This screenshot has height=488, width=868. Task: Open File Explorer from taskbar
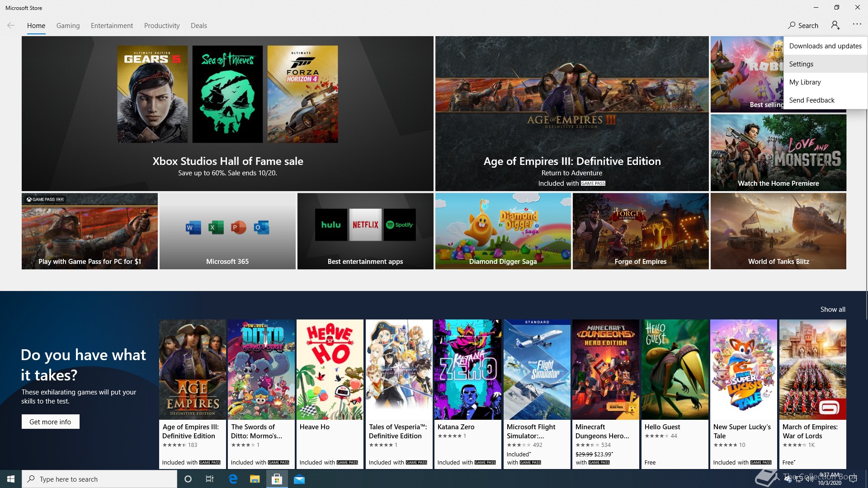pos(255,479)
